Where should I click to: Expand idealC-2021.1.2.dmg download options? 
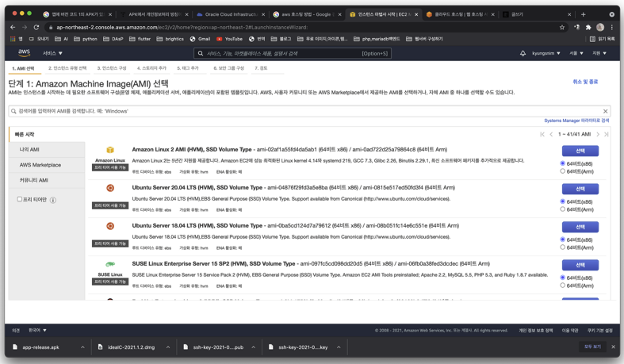[168, 347]
